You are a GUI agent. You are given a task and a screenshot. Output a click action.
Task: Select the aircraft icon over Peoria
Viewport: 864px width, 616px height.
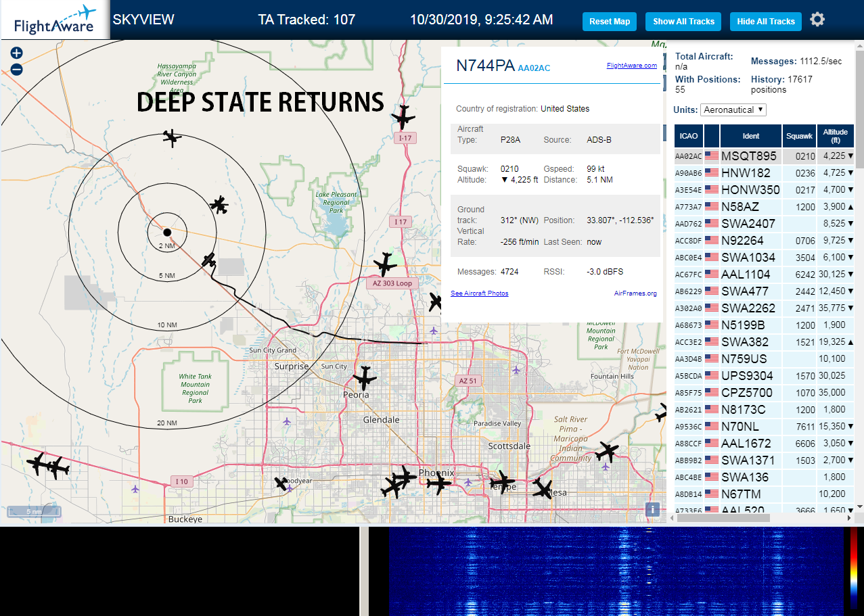[x=364, y=377]
